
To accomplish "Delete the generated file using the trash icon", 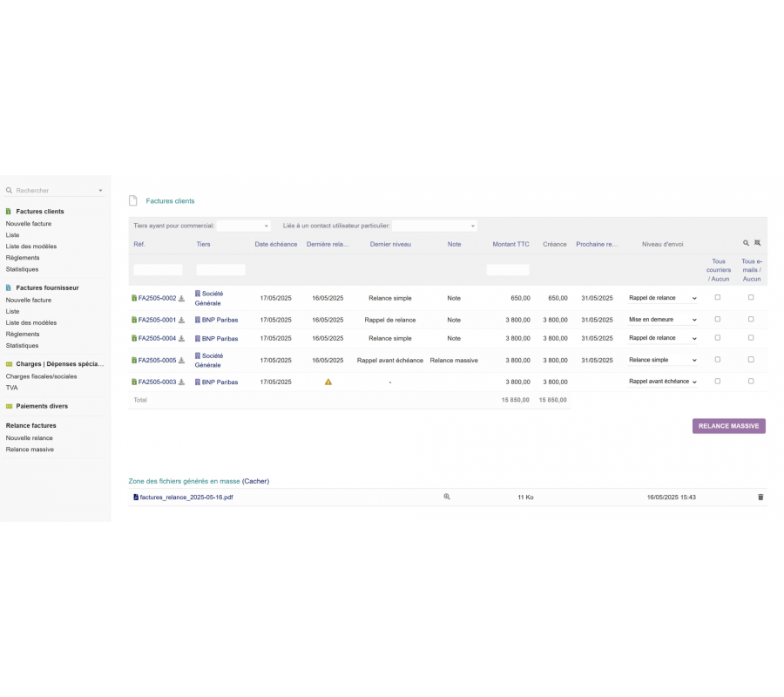I will [x=760, y=497].
